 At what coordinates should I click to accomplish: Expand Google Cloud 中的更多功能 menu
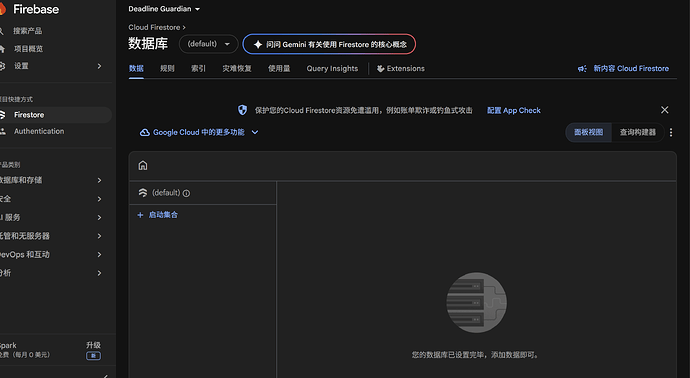(x=199, y=132)
